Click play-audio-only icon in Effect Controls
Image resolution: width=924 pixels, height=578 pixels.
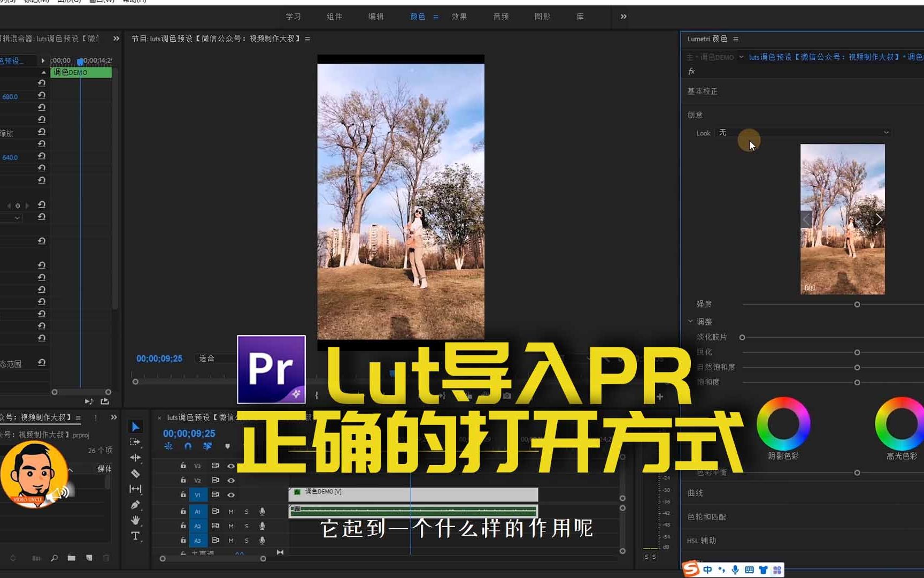coord(89,401)
